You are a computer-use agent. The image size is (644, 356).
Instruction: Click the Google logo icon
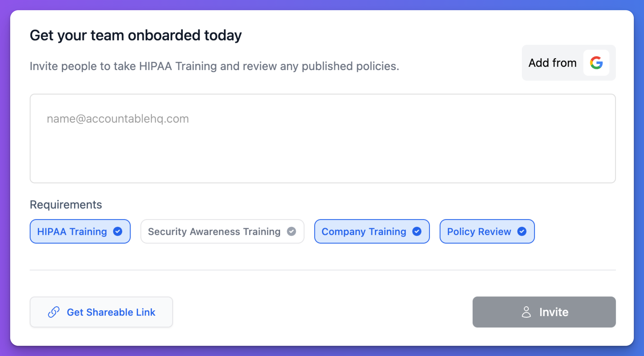tap(596, 63)
